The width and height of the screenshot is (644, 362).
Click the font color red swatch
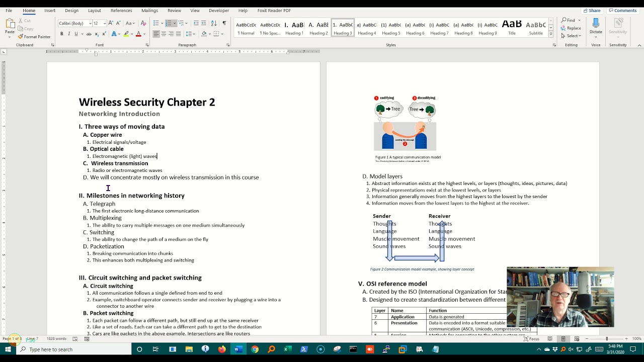pyautogui.click(x=138, y=34)
